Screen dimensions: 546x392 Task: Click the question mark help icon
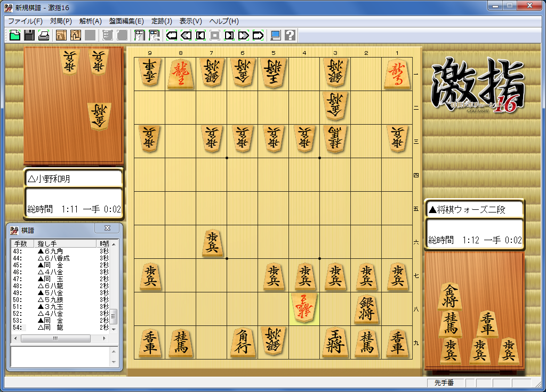pyautogui.click(x=290, y=36)
